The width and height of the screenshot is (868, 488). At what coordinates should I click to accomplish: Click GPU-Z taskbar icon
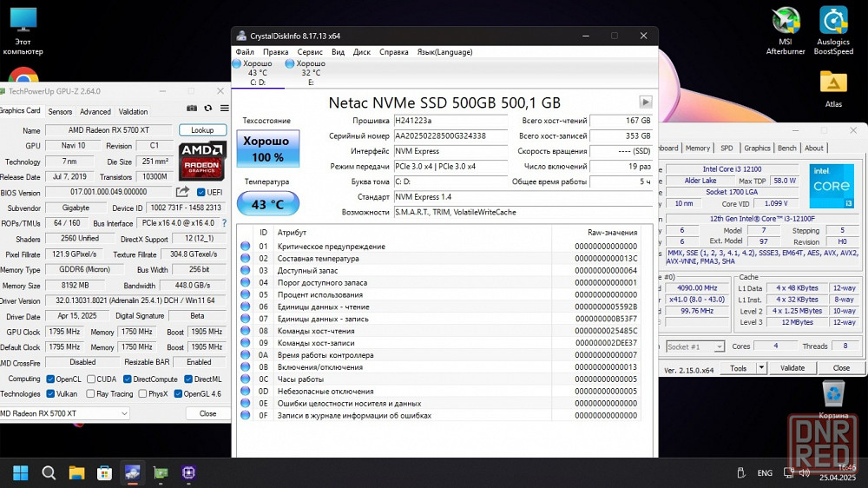coord(161,472)
